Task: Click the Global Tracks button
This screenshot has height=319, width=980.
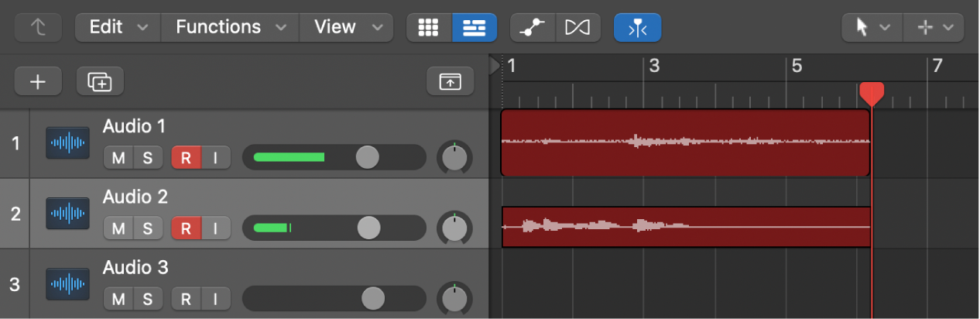Action: [x=451, y=81]
